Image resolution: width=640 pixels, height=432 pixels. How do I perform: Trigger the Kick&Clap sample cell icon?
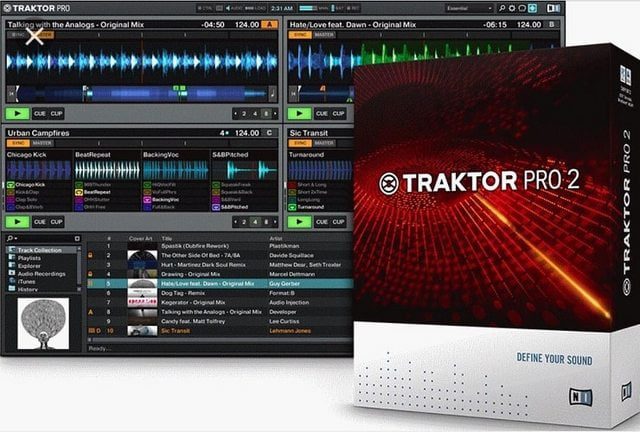[x=11, y=192]
